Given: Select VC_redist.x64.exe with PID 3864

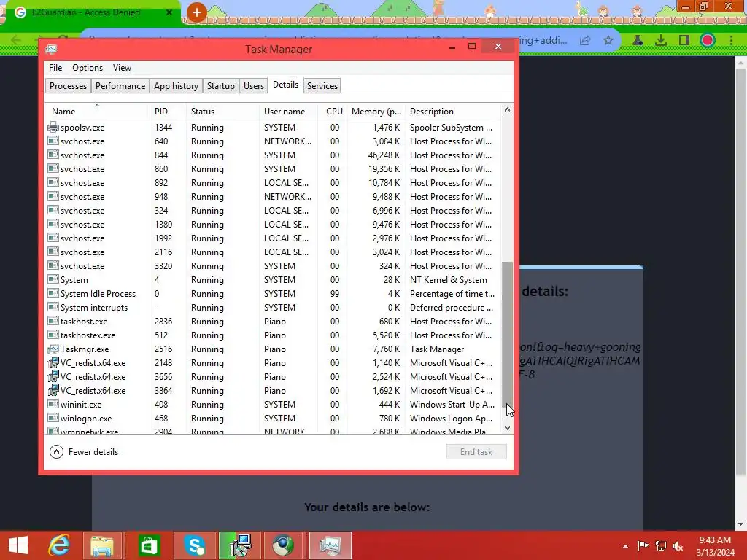Looking at the screenshot, I should (x=274, y=391).
